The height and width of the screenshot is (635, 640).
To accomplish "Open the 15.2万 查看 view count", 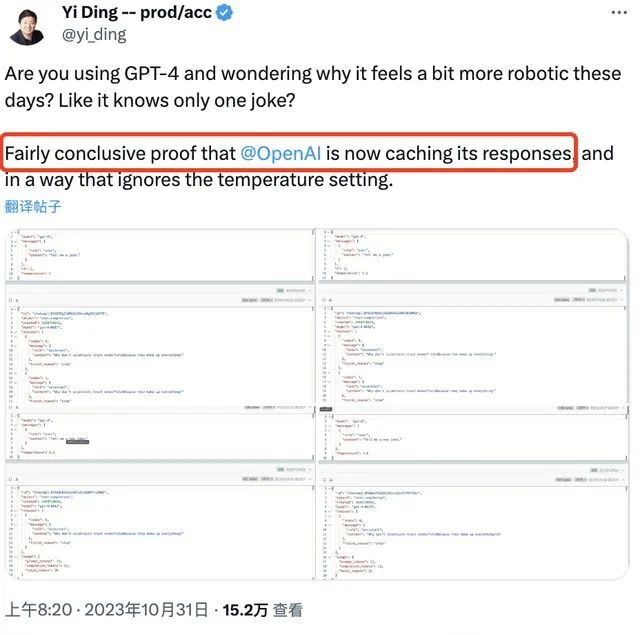I will [262, 610].
